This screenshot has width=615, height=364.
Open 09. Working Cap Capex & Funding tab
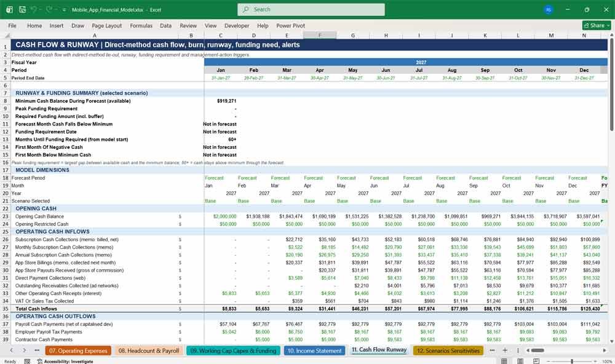point(233,350)
